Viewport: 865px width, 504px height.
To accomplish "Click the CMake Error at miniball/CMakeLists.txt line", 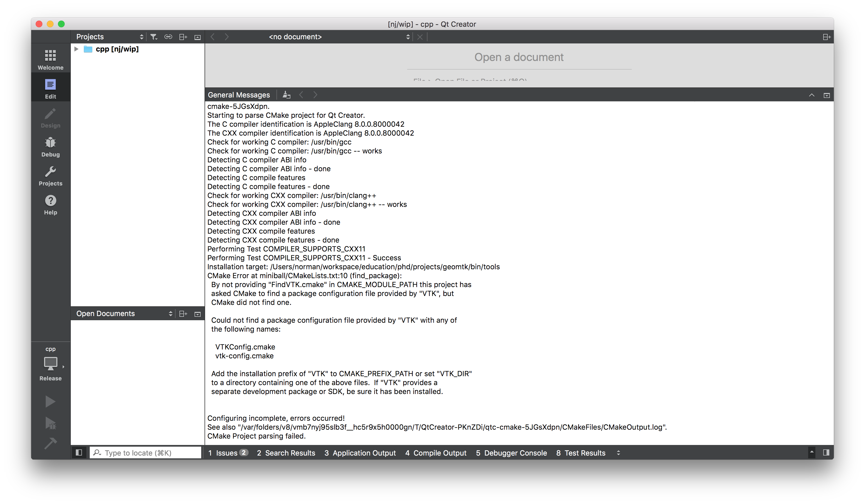I will [305, 276].
